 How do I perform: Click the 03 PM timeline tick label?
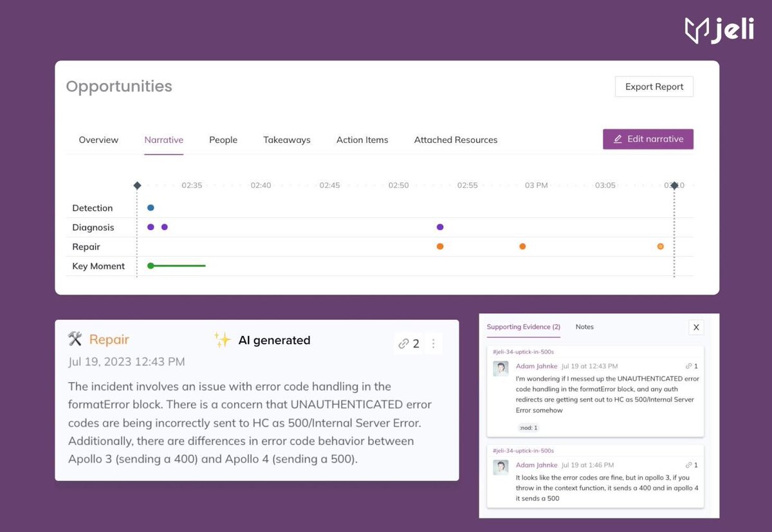[536, 185]
